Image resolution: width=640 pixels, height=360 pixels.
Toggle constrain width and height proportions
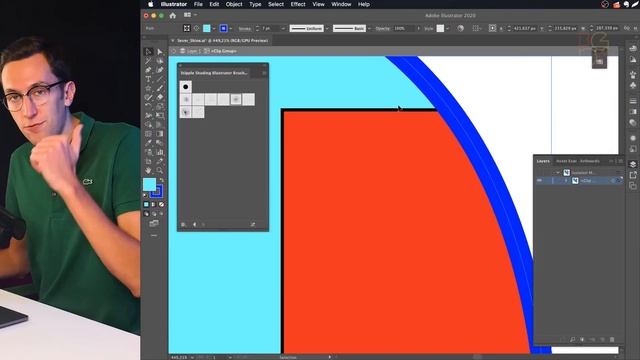click(627, 28)
